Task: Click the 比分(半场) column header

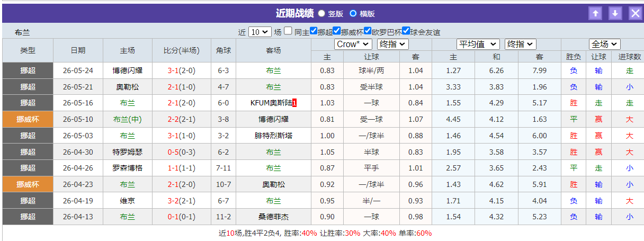Action: (181, 50)
